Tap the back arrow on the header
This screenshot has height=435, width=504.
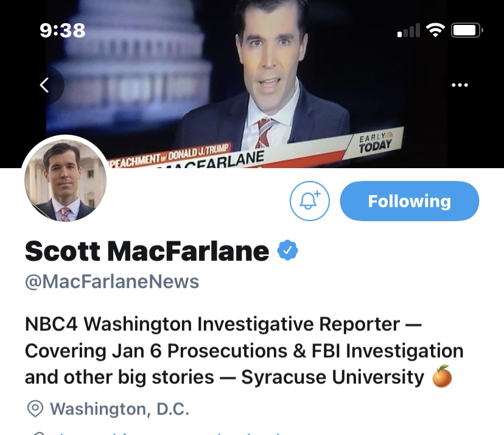coord(44,85)
